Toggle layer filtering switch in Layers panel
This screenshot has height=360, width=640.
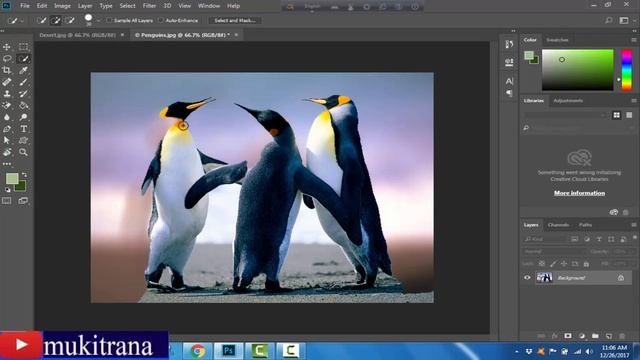[x=635, y=238]
